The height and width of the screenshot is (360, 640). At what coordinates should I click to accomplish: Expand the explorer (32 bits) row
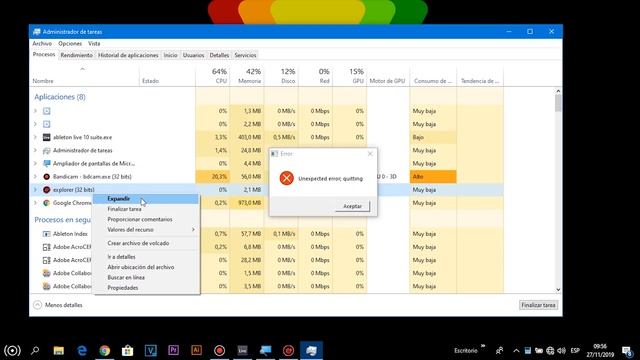coord(36,190)
